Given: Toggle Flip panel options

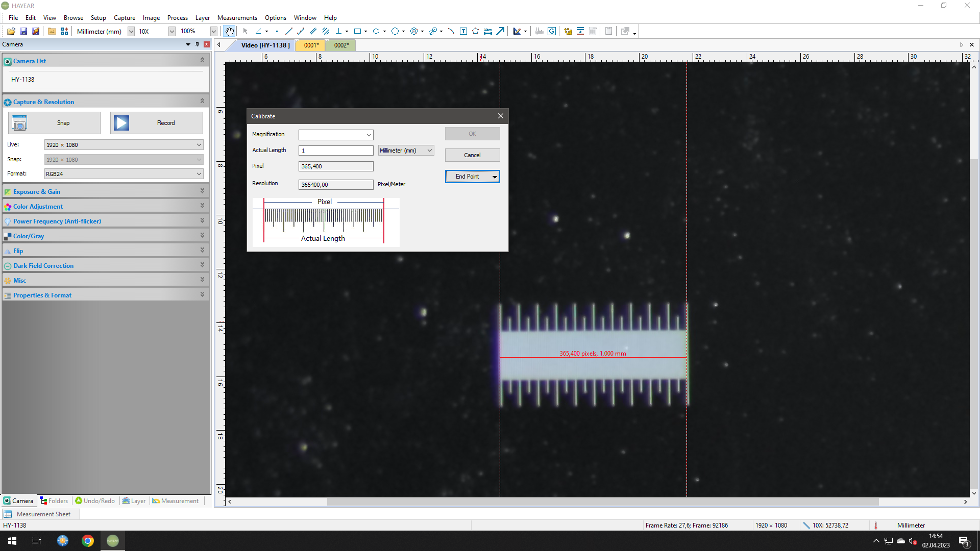Looking at the screenshot, I should point(202,251).
